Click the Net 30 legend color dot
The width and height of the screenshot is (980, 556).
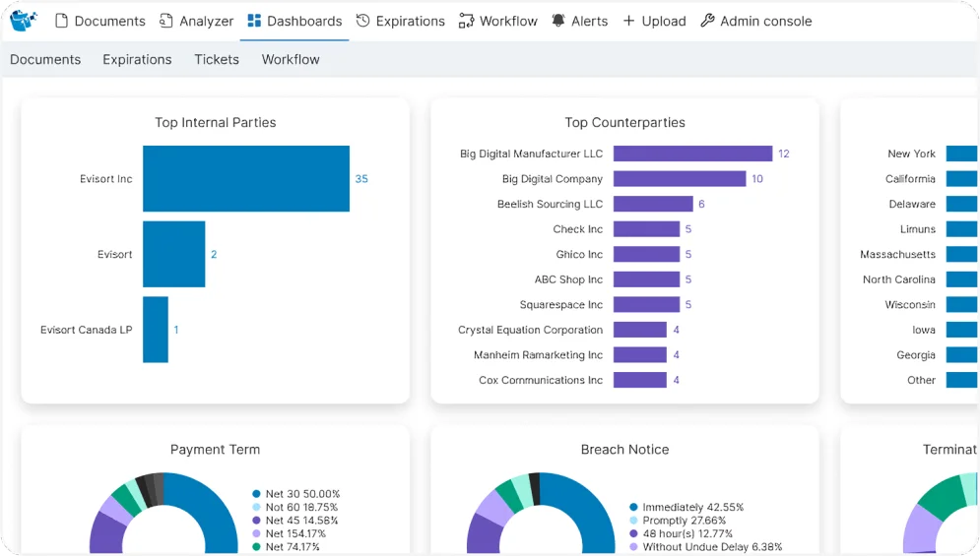tap(256, 494)
